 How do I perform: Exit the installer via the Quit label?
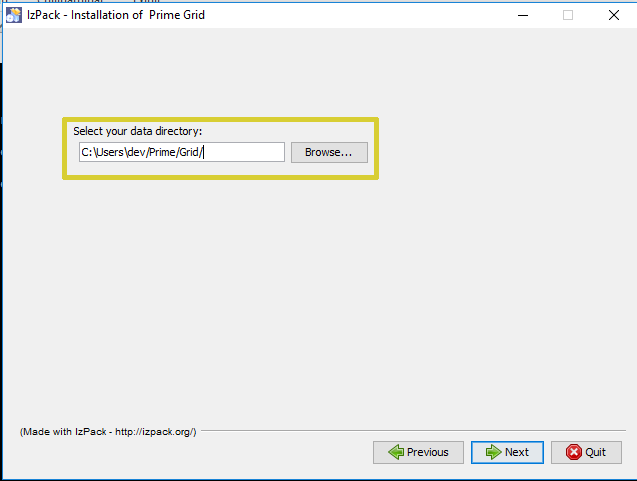pyautogui.click(x=596, y=452)
